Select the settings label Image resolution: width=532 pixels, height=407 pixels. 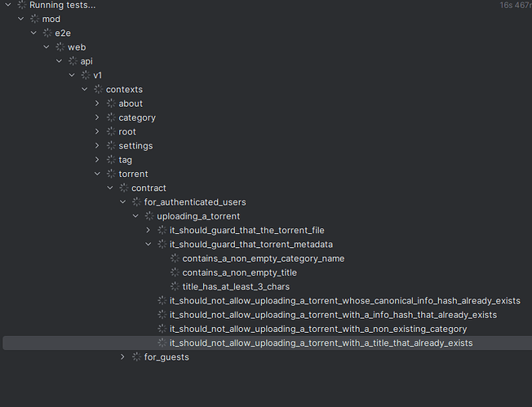135,146
